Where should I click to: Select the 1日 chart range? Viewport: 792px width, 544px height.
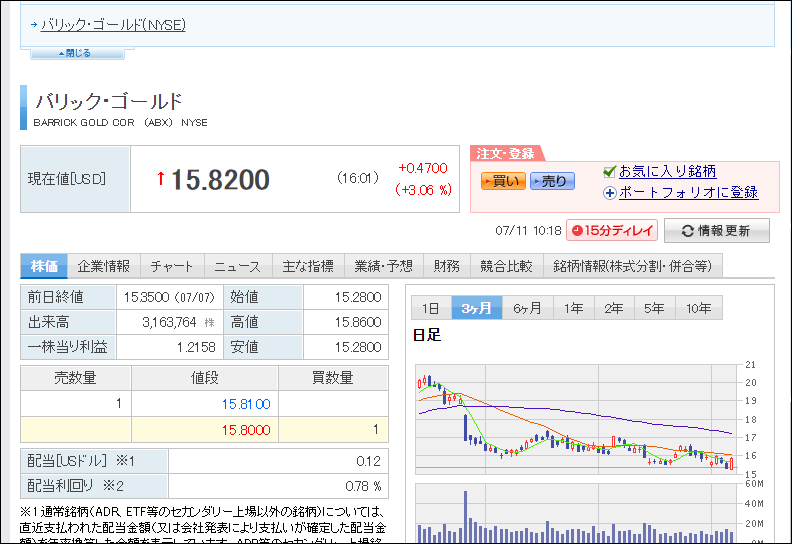point(431,308)
